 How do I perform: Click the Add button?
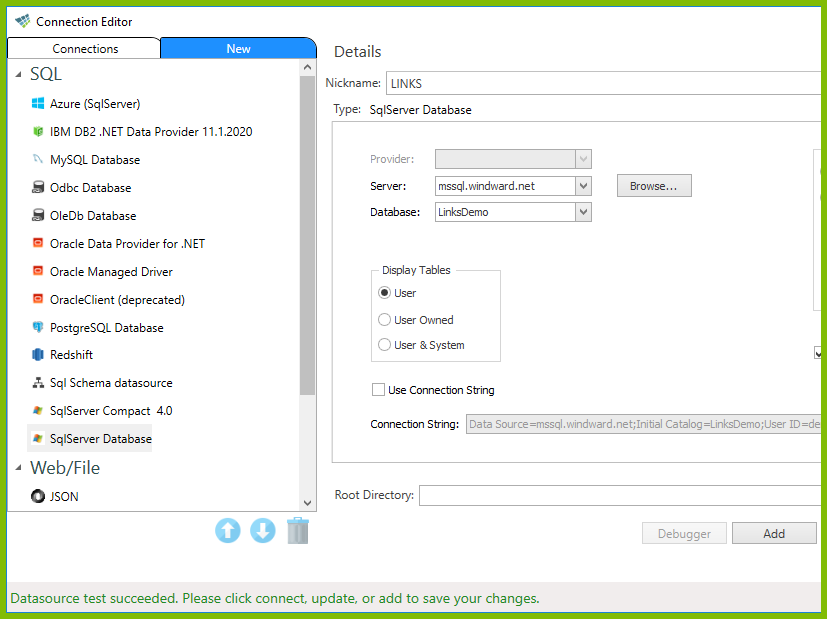(x=774, y=534)
